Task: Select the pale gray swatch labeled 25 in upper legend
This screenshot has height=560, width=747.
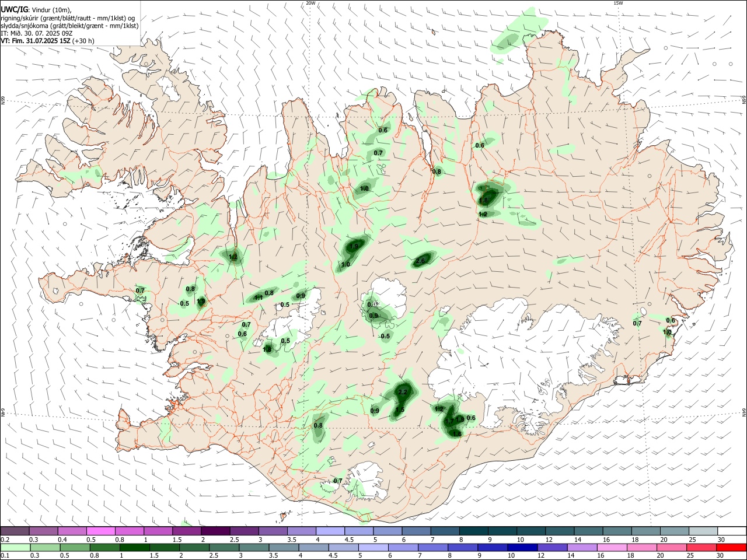Action: coord(702,531)
